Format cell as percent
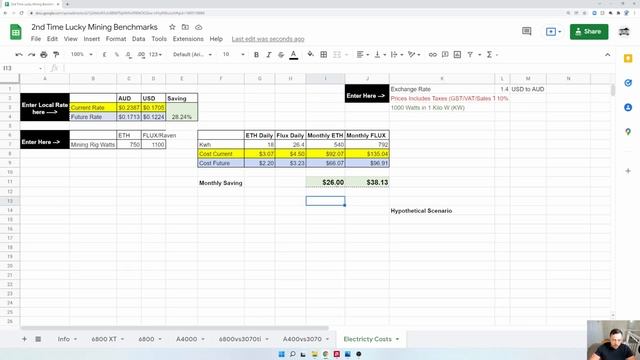 click(117, 55)
